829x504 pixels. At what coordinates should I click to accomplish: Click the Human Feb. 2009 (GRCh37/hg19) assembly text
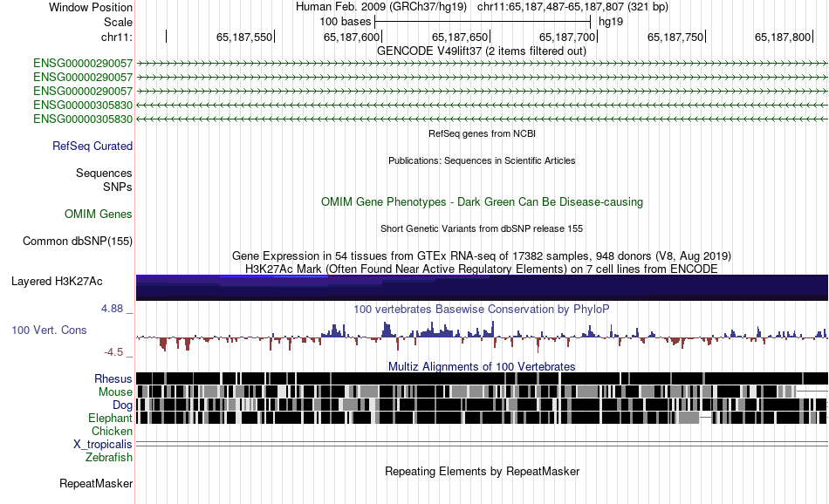click(x=381, y=7)
